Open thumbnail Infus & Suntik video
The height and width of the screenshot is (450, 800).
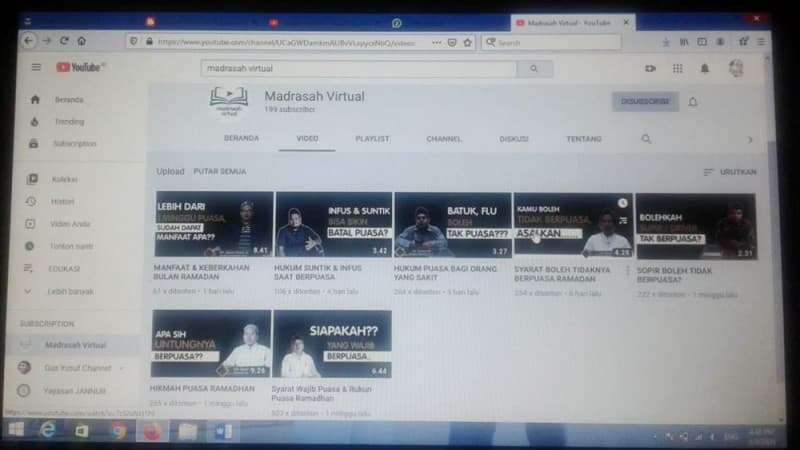coord(334,224)
